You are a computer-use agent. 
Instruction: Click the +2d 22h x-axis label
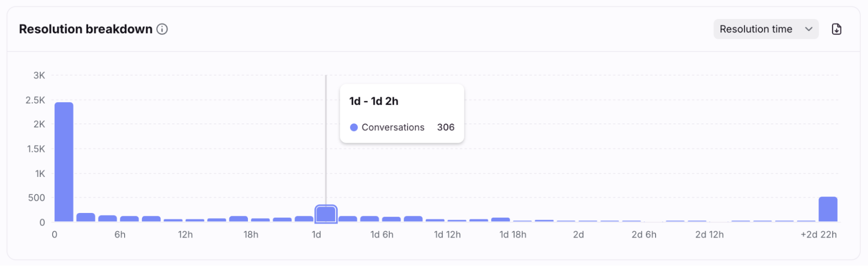click(x=818, y=235)
